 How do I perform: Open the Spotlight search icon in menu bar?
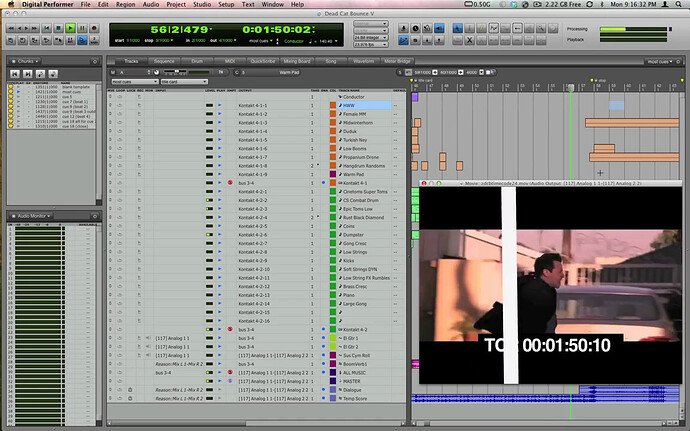[679, 4]
